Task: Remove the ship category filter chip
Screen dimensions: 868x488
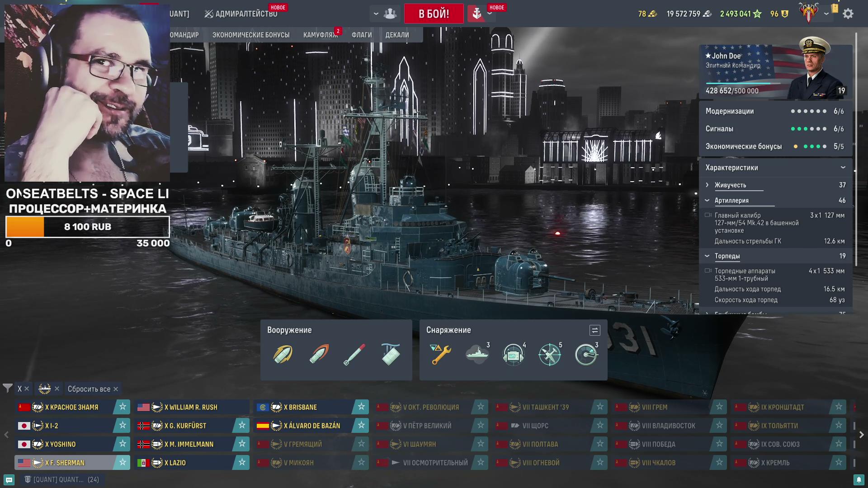Action: [57, 389]
